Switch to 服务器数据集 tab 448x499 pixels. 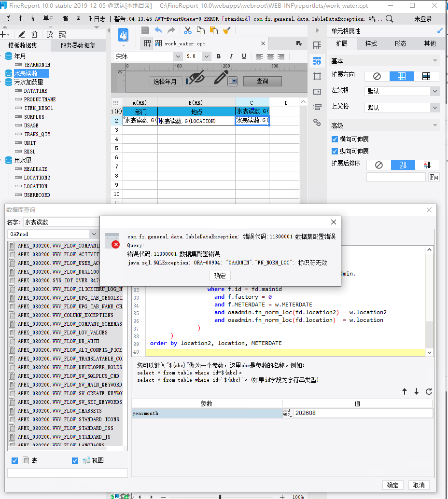[78, 45]
